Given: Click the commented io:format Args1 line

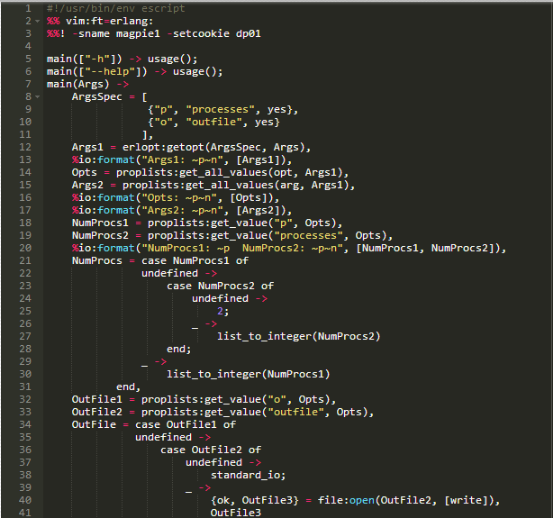Looking at the screenshot, I should (182, 160).
